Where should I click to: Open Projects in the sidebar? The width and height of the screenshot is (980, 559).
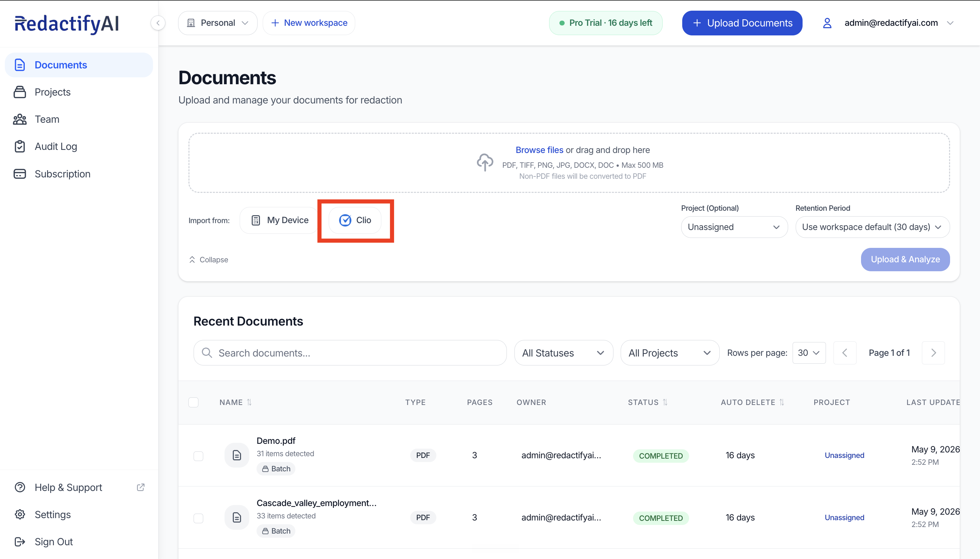pos(79,92)
